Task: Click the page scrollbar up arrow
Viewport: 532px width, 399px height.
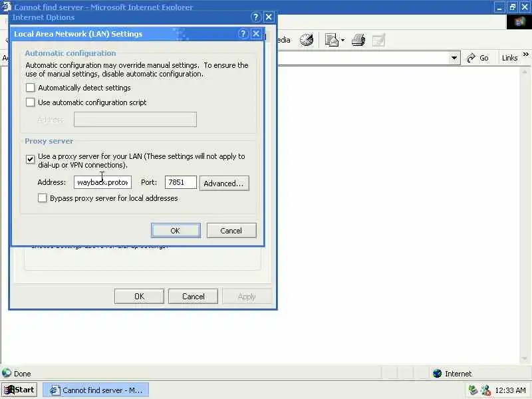Action: pyautogui.click(x=525, y=72)
